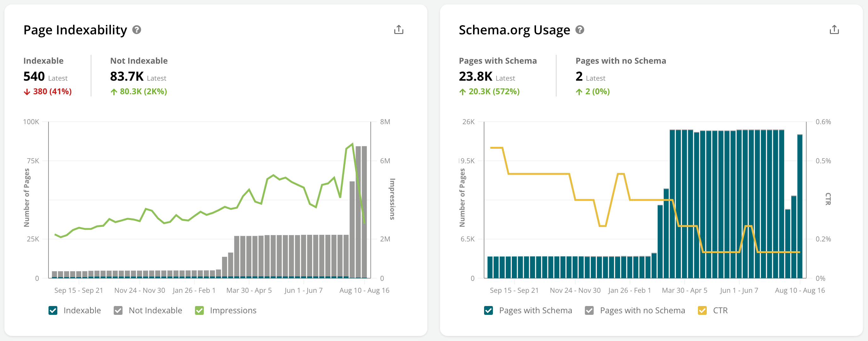The height and width of the screenshot is (341, 868).
Task: Click Sep 15 - Sep 21 on Indexability axis
Action: [x=78, y=290]
